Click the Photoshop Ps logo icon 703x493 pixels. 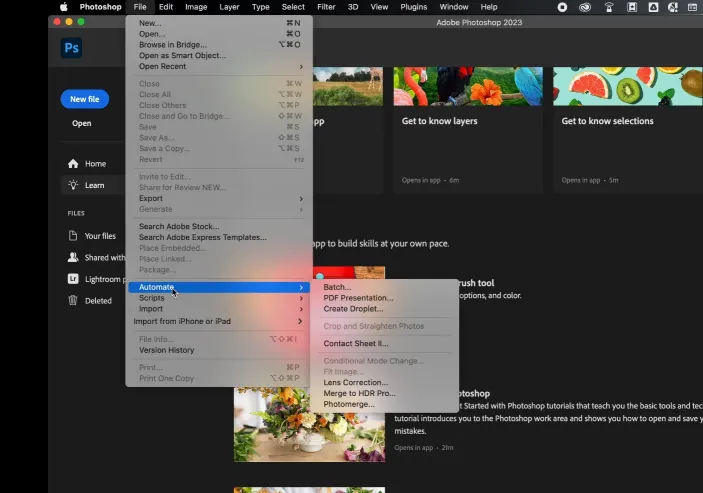pos(71,49)
